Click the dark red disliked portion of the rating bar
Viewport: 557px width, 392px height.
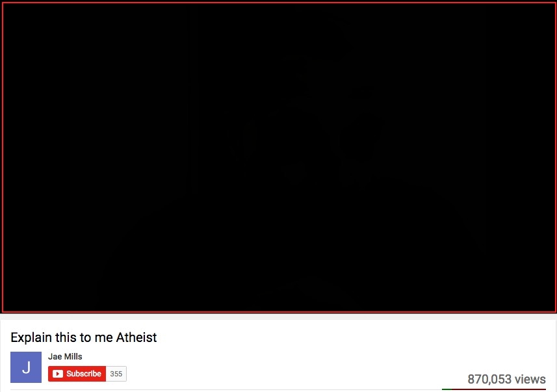coord(499,389)
